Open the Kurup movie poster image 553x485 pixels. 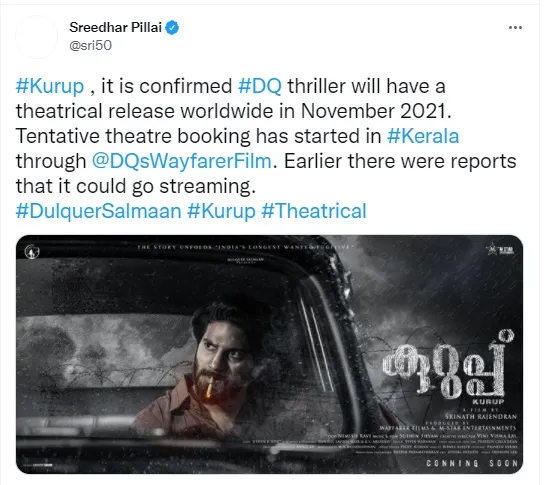click(x=269, y=354)
